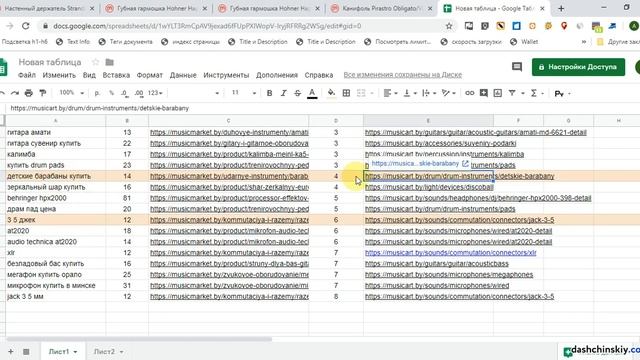Toggle italic formatting
The width and height of the screenshot is (640, 360).
(x=283, y=93)
